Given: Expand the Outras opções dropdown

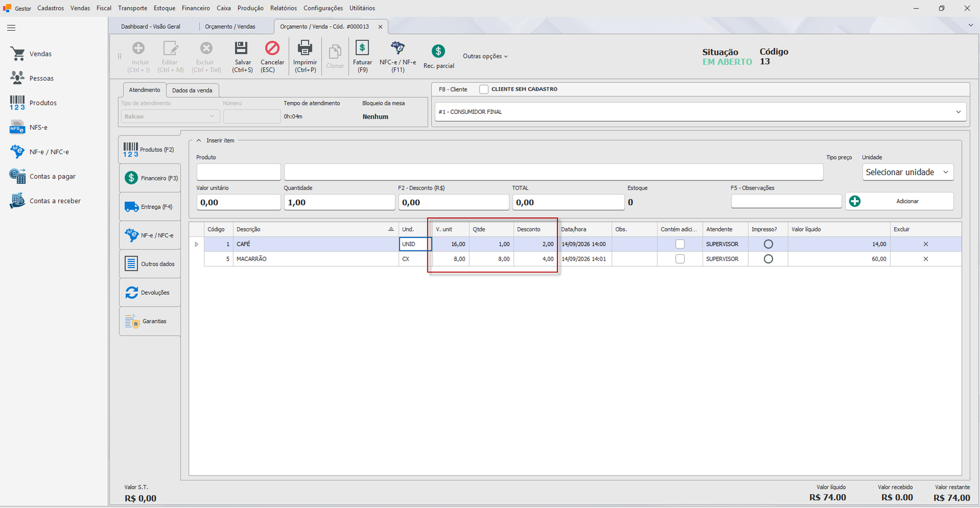Looking at the screenshot, I should point(485,56).
